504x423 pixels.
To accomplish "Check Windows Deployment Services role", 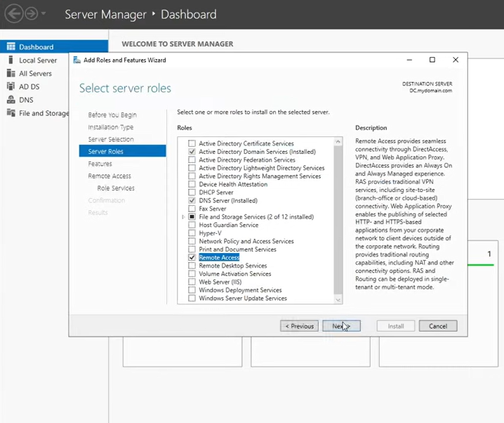I will (x=192, y=289).
